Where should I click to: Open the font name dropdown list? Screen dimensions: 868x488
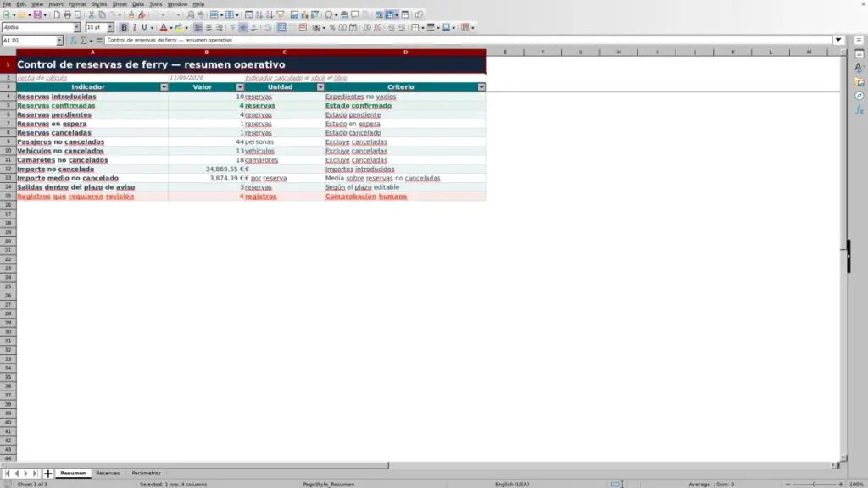[77, 28]
